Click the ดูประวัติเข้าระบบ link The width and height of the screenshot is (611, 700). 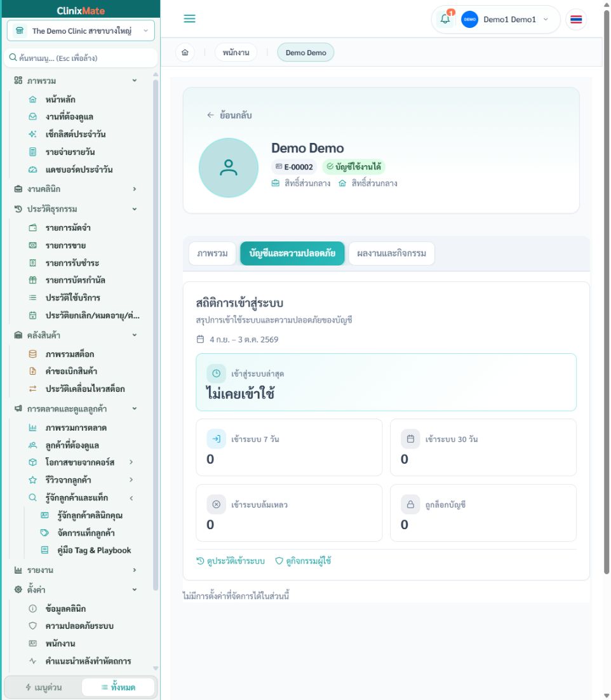(231, 561)
